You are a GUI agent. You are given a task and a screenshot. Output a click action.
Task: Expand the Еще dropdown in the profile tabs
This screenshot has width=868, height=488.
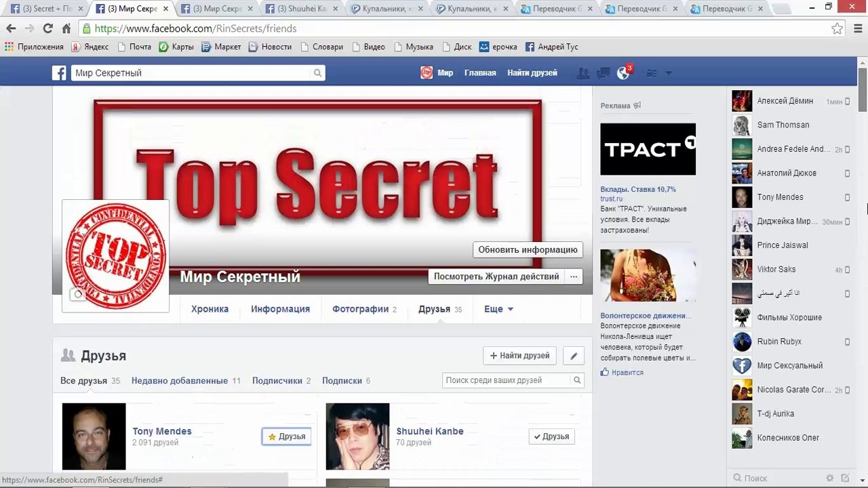(x=498, y=309)
